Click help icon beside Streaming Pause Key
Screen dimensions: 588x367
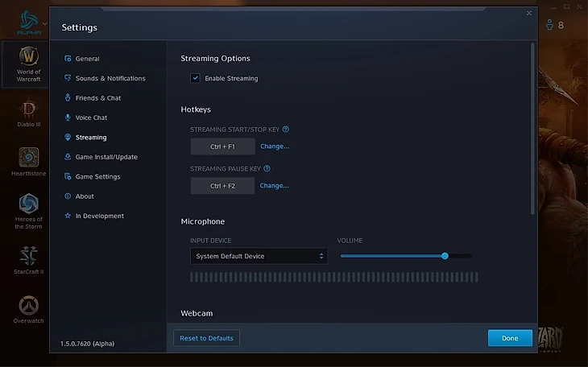point(267,169)
